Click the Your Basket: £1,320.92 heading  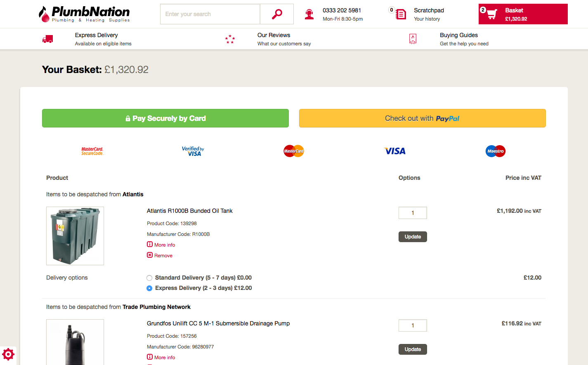click(95, 70)
